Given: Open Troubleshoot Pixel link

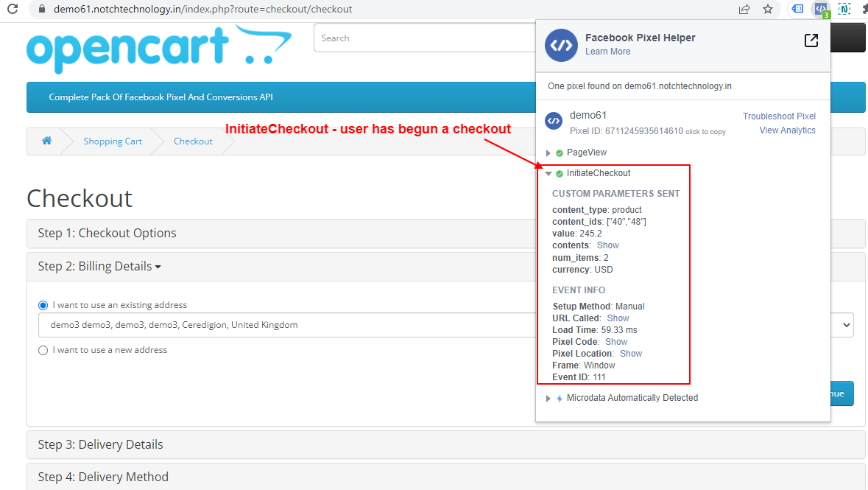Looking at the screenshot, I should [779, 116].
